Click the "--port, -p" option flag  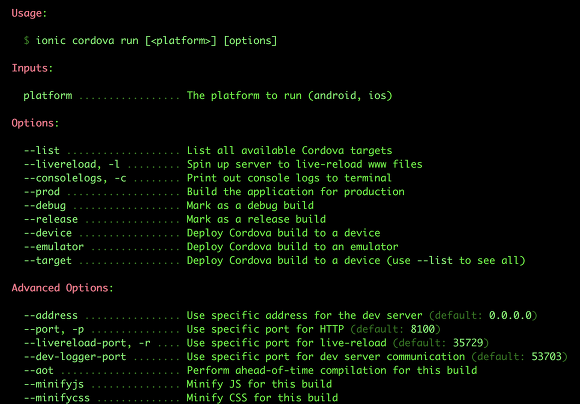[x=54, y=329]
